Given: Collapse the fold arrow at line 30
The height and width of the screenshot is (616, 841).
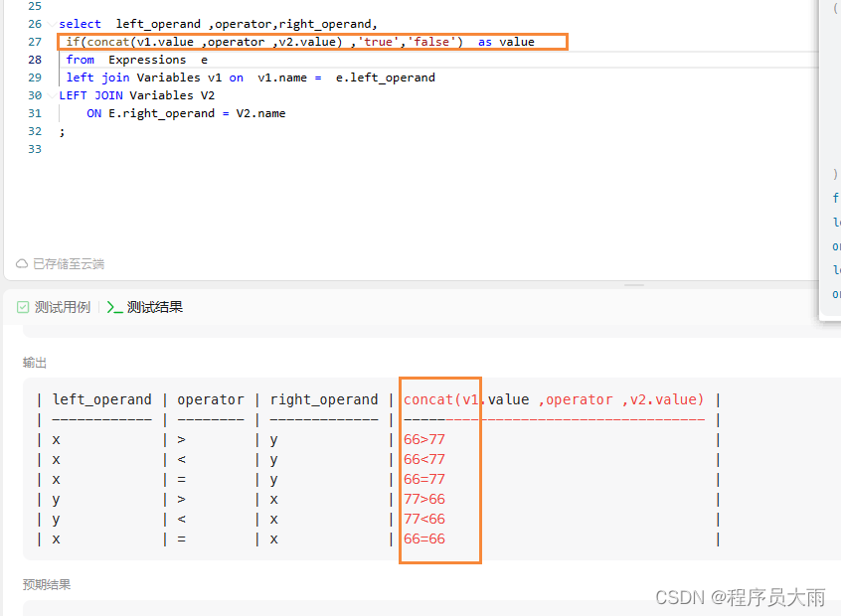Looking at the screenshot, I should (x=52, y=95).
